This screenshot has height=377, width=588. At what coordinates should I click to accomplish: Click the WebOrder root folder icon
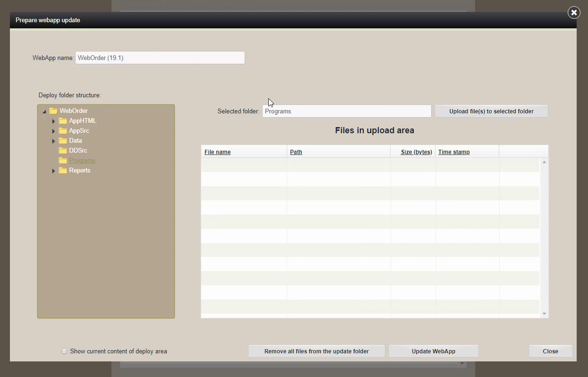[53, 111]
